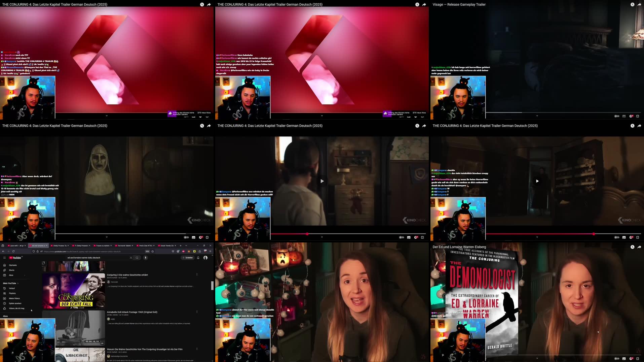
Task: Toggle autoplay in frame with 'chuckie' chat message
Action: 617,237
